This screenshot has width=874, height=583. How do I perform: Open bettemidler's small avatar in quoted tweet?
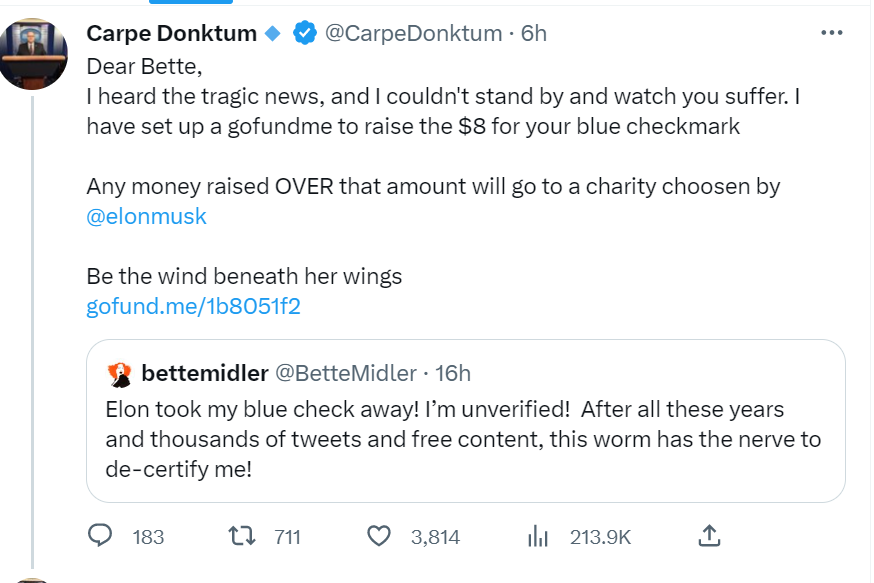[119, 375]
